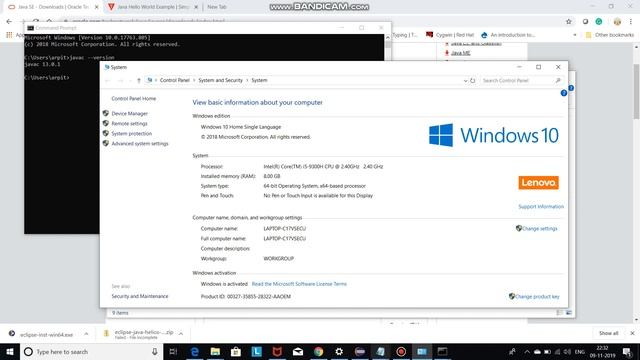Click ENG language indicator in tray
This screenshot has height=360, width=640.
tap(580, 351)
